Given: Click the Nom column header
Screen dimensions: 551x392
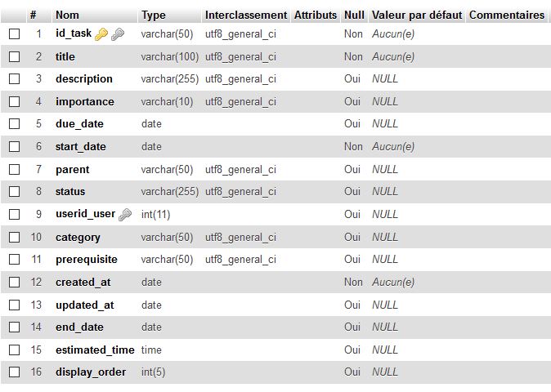Looking at the screenshot, I should click(67, 15).
